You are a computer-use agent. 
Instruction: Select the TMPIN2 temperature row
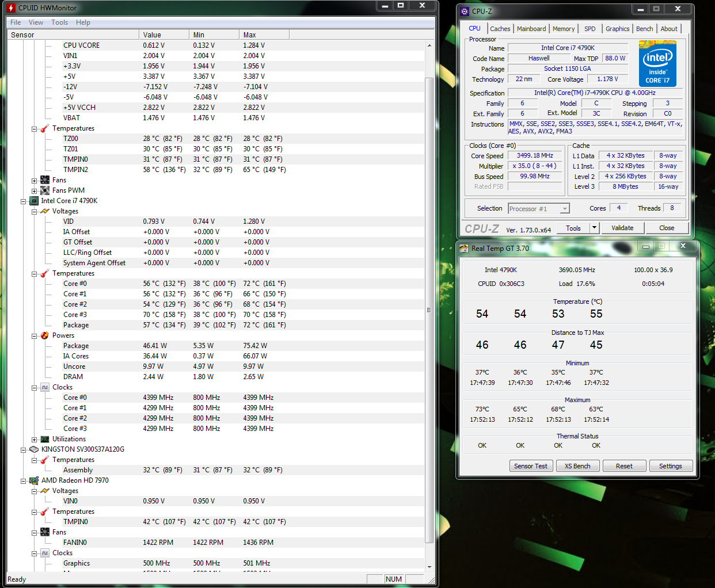215,170
